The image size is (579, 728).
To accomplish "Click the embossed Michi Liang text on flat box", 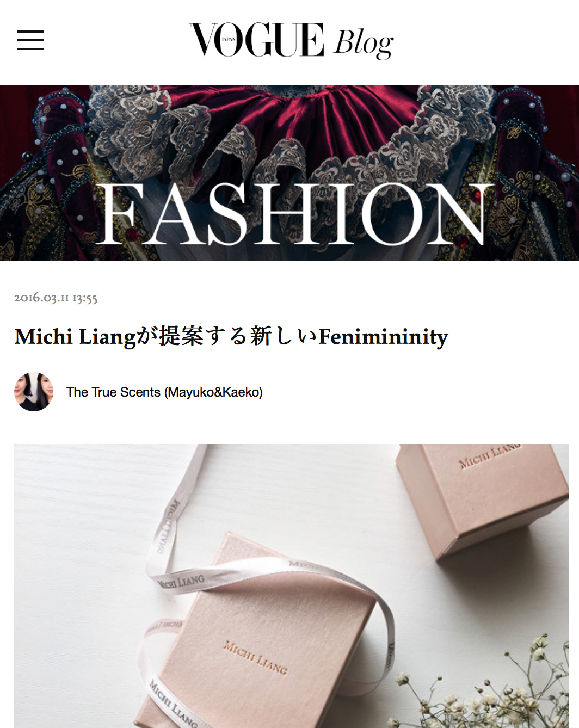I will pyautogui.click(x=255, y=657).
